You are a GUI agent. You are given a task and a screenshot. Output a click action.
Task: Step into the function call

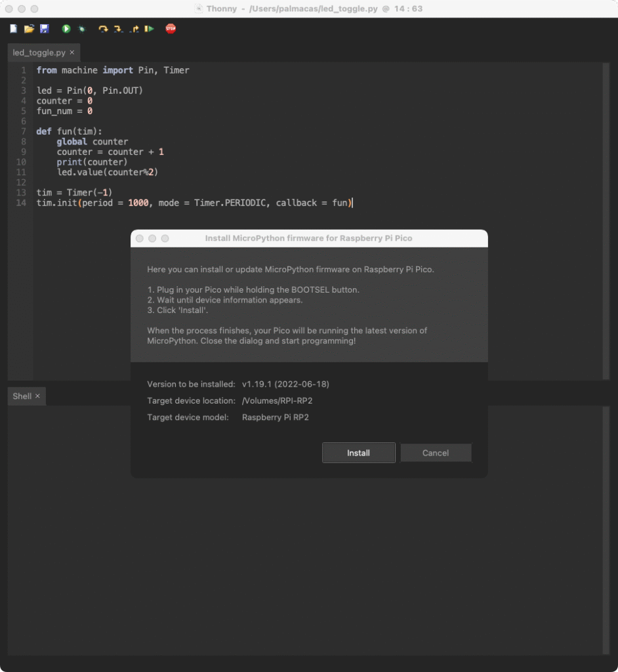click(119, 28)
